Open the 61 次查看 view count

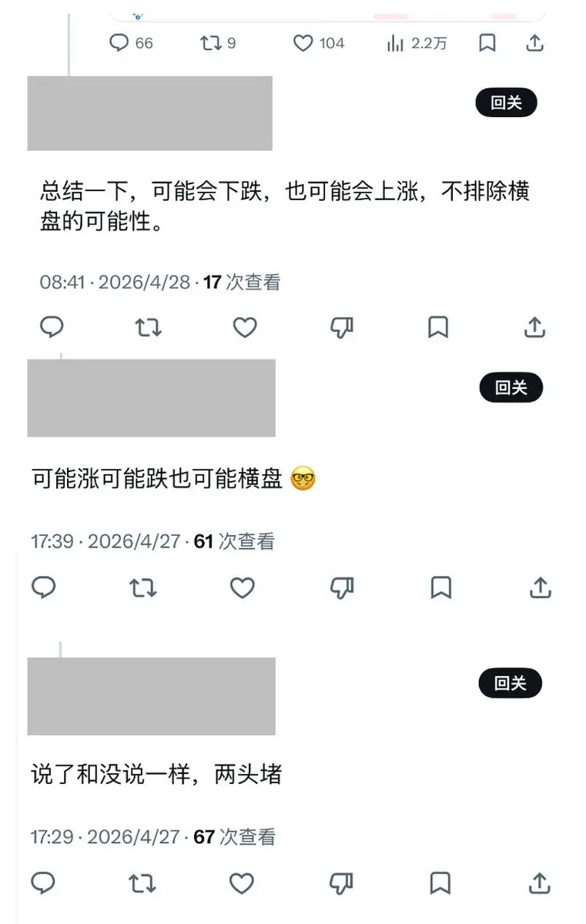(x=234, y=541)
